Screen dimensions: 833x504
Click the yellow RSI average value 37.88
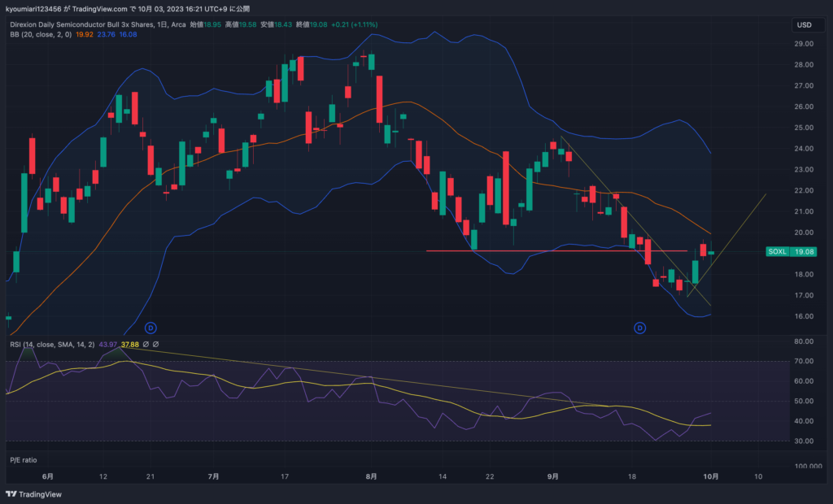pyautogui.click(x=130, y=344)
